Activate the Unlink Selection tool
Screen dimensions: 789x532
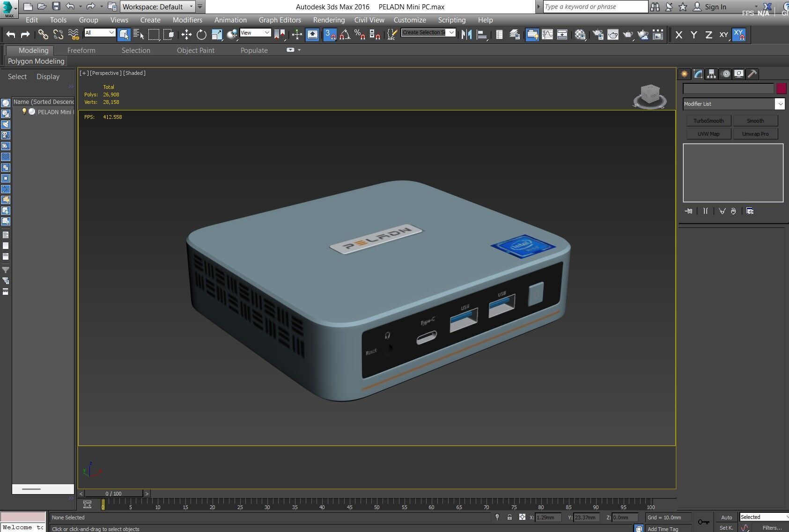58,35
